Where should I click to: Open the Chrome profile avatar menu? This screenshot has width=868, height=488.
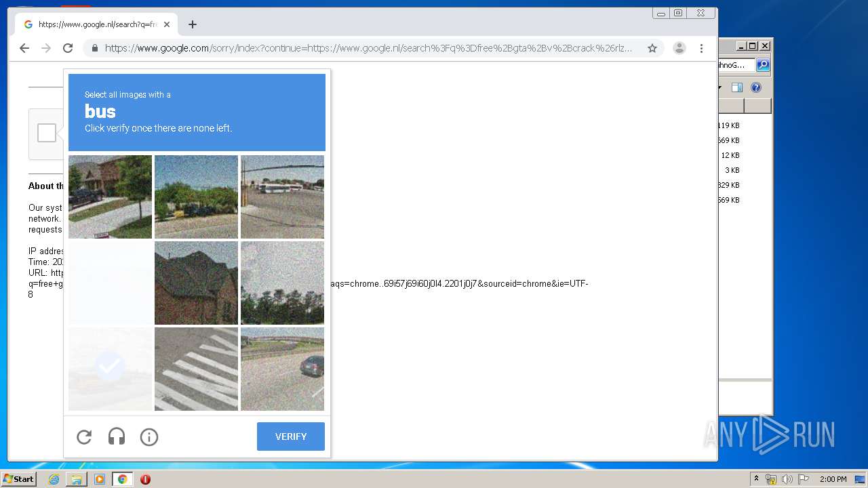coord(679,48)
